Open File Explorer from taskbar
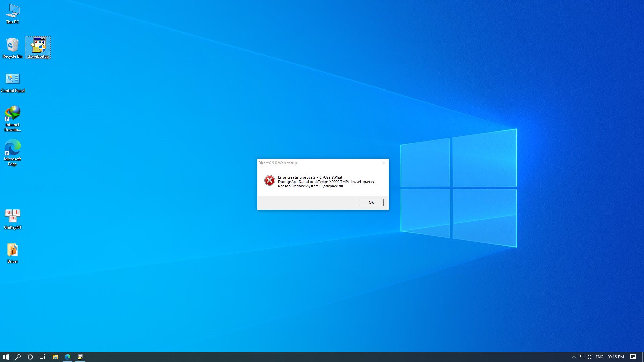The width and height of the screenshot is (644, 362). point(55,357)
